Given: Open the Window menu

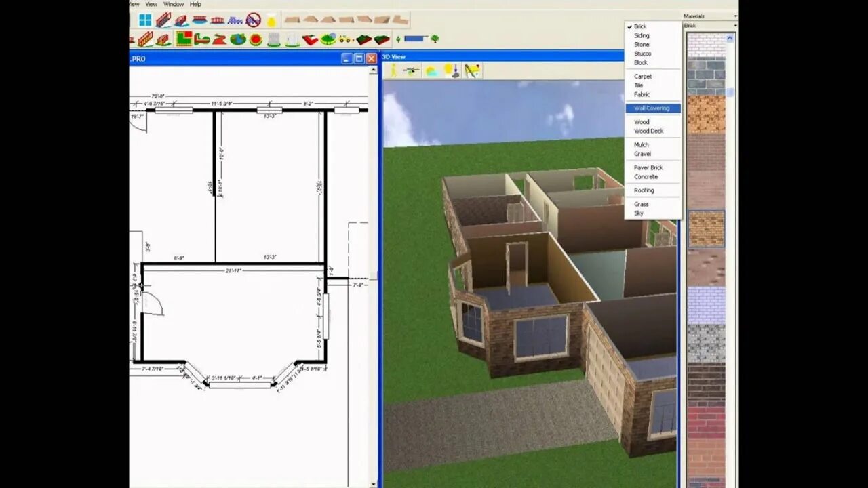Looking at the screenshot, I should tap(174, 4).
